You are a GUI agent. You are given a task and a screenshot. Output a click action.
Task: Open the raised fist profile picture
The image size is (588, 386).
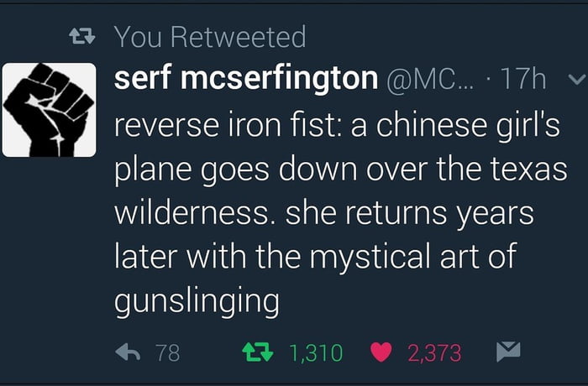point(49,110)
